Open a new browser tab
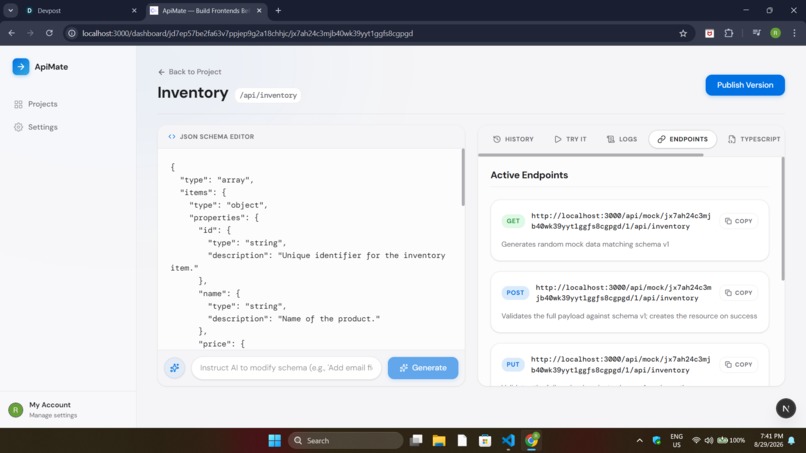 [278, 10]
